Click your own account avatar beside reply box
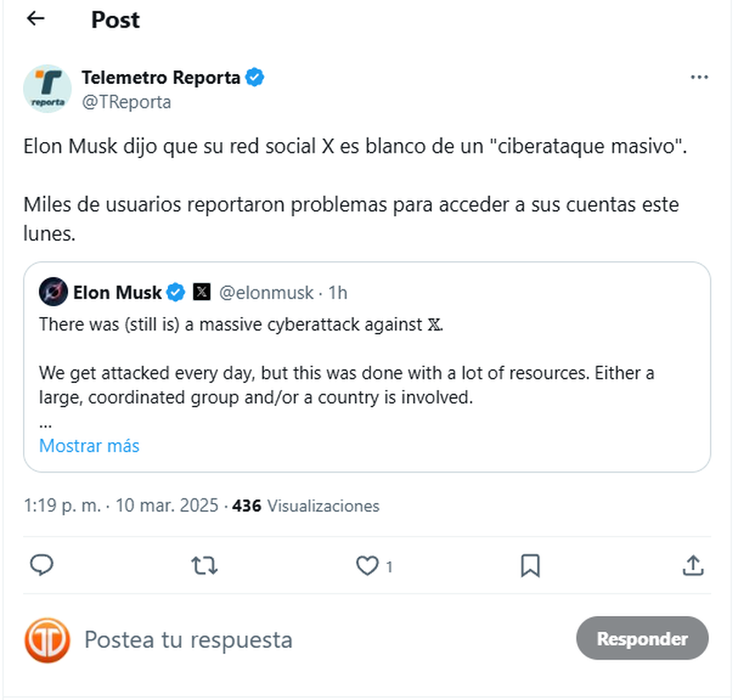The width and height of the screenshot is (755, 700). (x=47, y=639)
